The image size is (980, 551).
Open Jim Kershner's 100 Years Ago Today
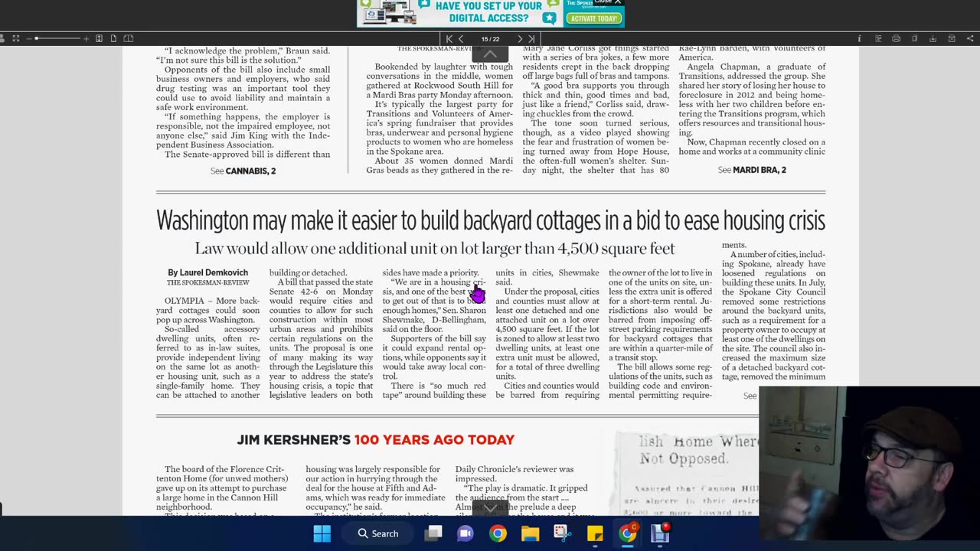click(375, 440)
